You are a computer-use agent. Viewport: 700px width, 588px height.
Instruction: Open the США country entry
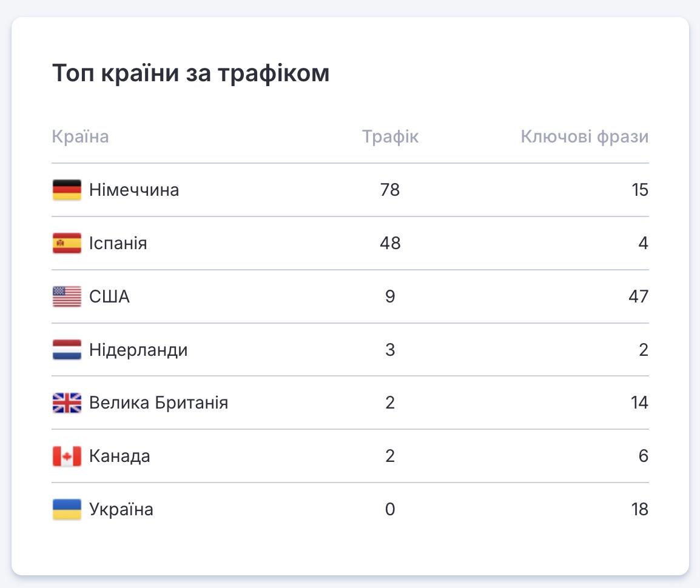(110, 297)
